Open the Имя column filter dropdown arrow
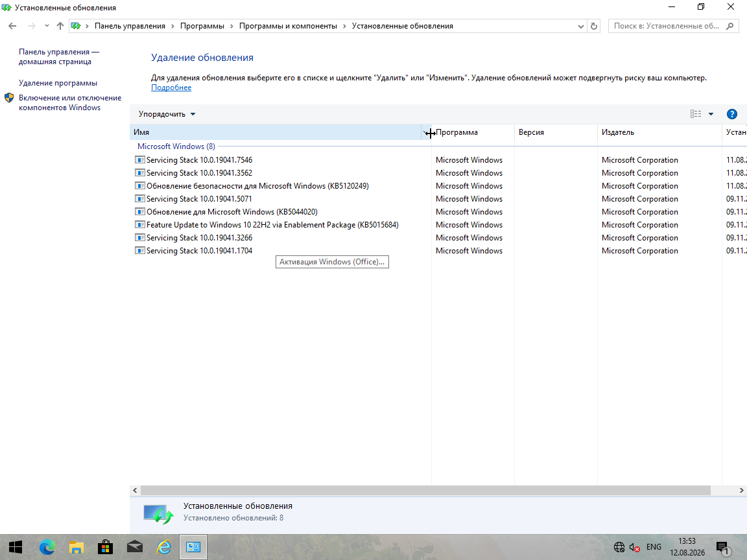This screenshot has height=560, width=747. (425, 132)
